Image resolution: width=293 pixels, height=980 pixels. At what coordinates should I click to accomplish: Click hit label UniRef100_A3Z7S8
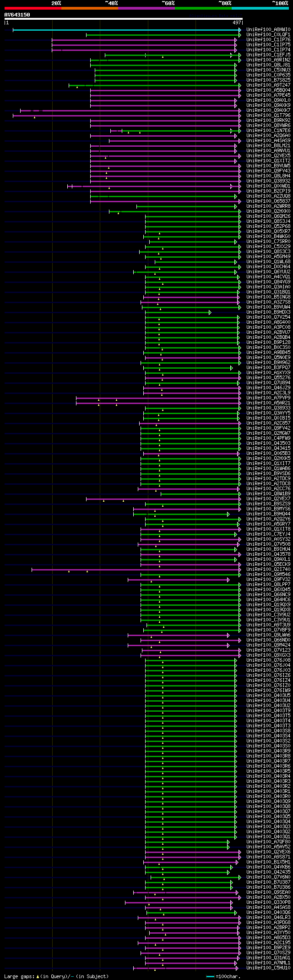tap(268, 302)
